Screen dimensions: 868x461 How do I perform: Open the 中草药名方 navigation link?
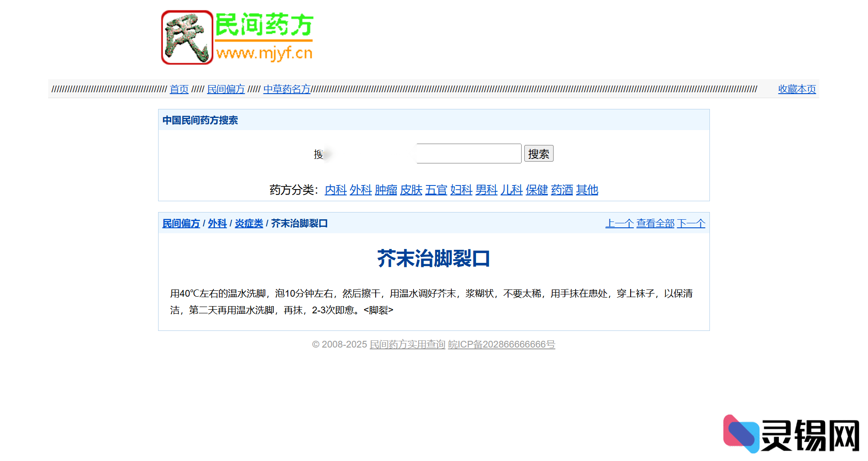(x=286, y=89)
